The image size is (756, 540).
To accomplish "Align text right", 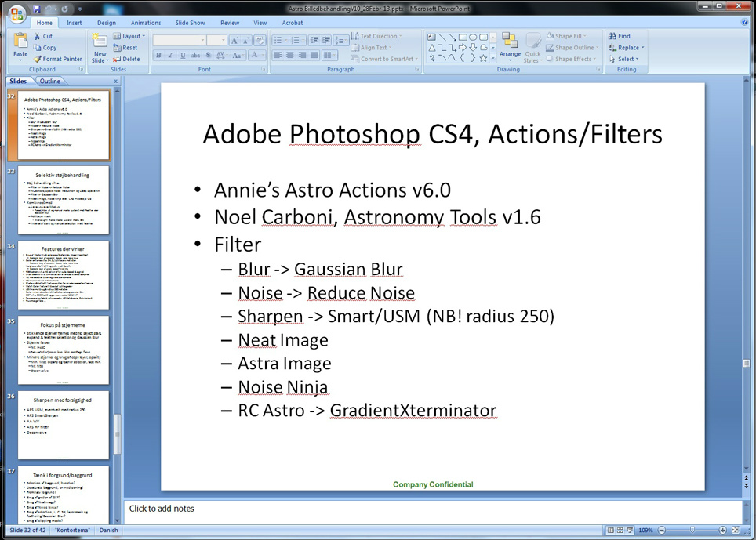I will click(302, 56).
